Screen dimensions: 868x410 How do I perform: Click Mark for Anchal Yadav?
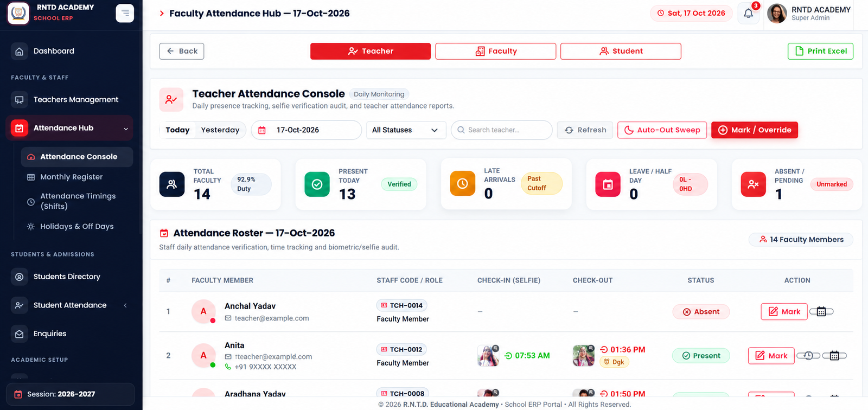[784, 311]
